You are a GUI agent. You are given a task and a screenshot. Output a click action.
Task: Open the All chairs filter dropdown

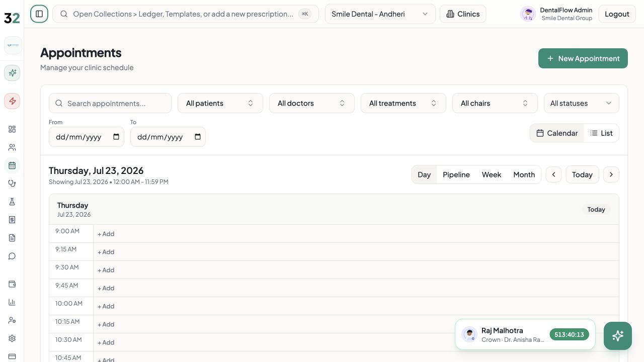pyautogui.click(x=495, y=103)
